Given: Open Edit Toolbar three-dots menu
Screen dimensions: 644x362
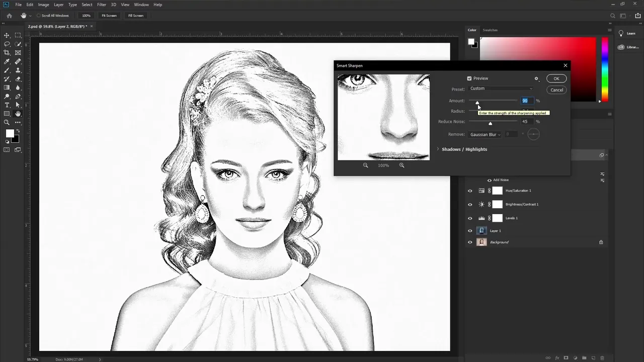Looking at the screenshot, I should click(x=18, y=123).
